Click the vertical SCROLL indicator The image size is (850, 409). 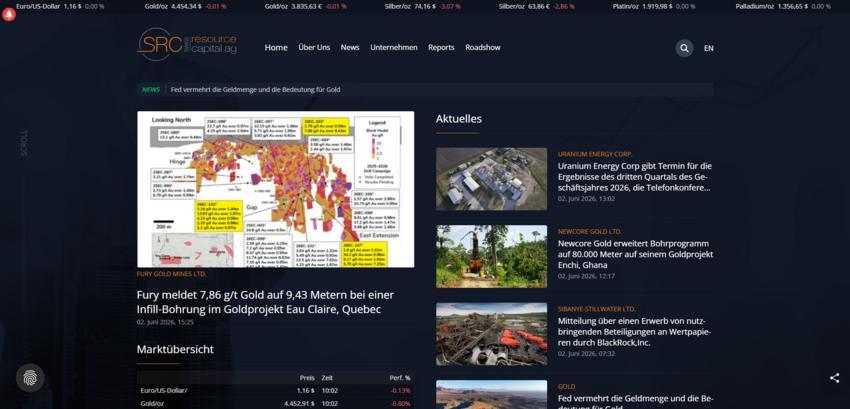(24, 143)
